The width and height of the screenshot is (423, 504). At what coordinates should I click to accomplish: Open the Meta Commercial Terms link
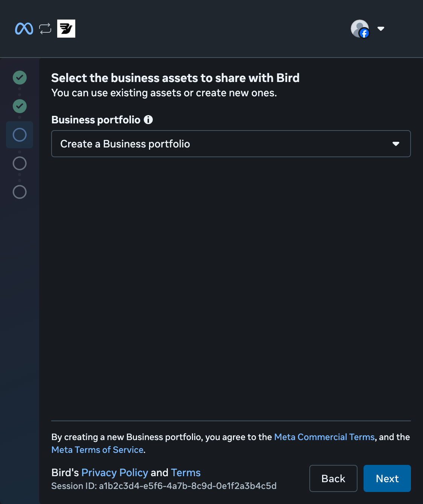tap(324, 437)
